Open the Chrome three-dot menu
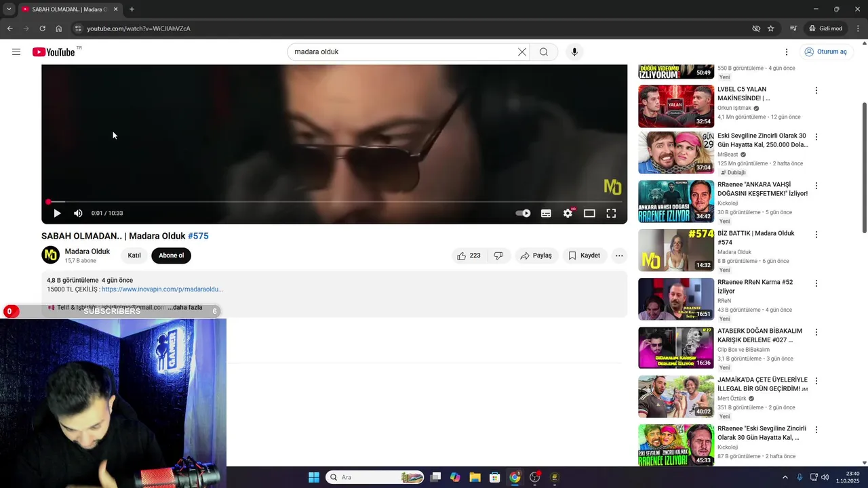This screenshot has width=868, height=488. coord(859,28)
